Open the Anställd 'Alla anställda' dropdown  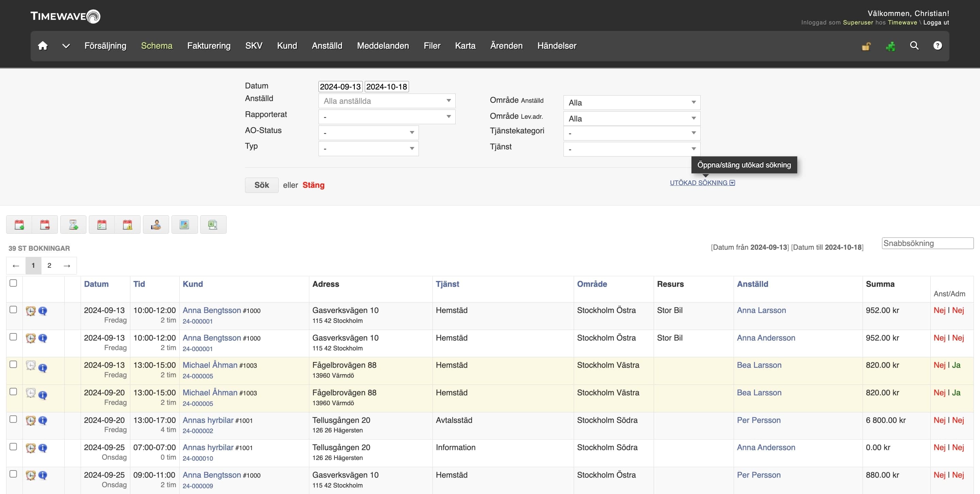(387, 101)
